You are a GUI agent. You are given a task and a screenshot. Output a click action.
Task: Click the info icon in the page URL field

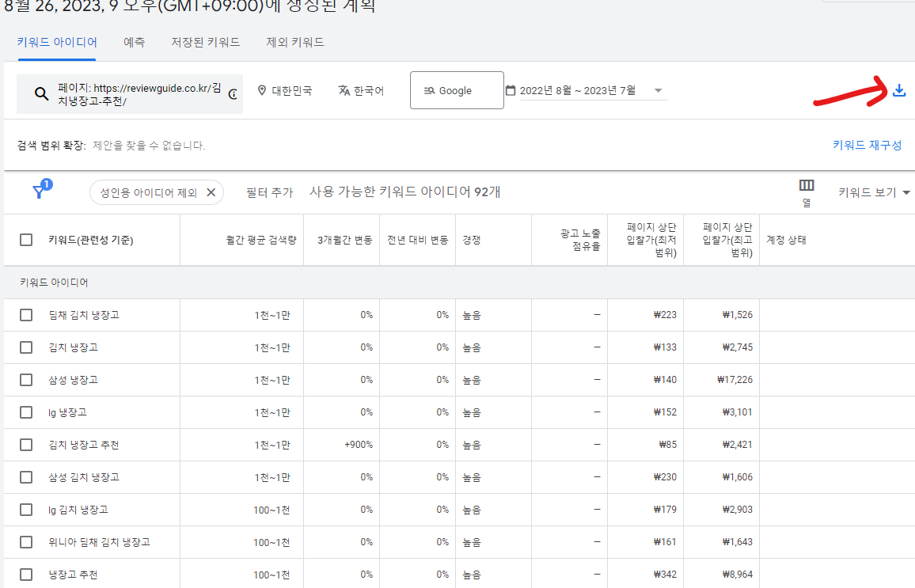[x=232, y=95]
